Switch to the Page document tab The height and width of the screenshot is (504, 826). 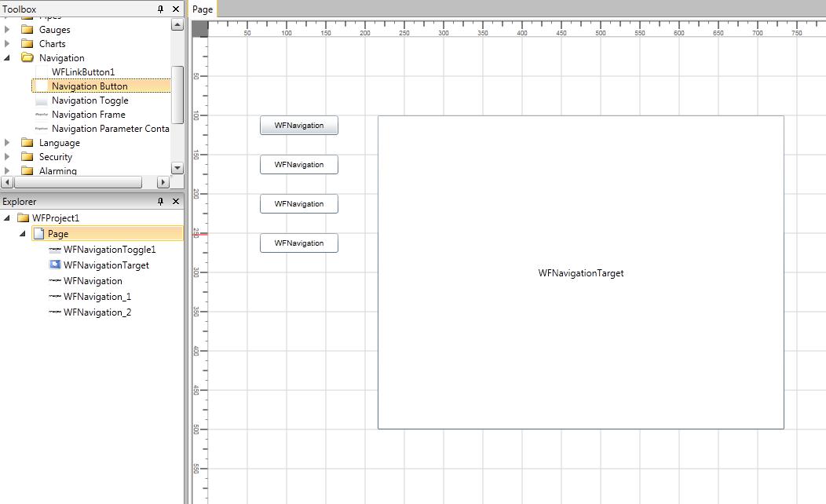point(203,9)
